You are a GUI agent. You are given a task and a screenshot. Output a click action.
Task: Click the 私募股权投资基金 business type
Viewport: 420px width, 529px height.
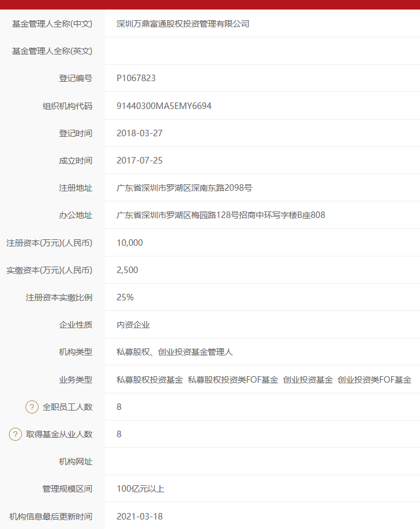pyautogui.click(x=150, y=380)
